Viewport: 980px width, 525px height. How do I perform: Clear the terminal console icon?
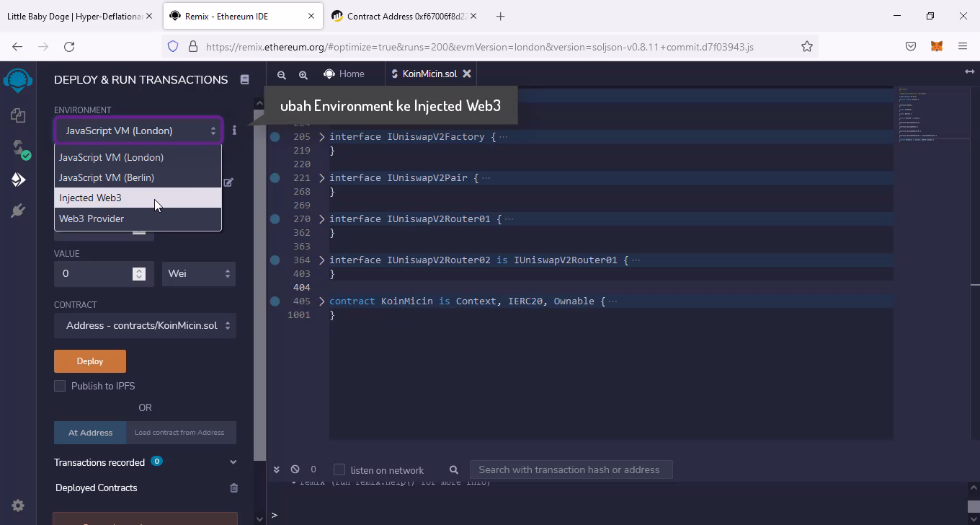[295, 469]
